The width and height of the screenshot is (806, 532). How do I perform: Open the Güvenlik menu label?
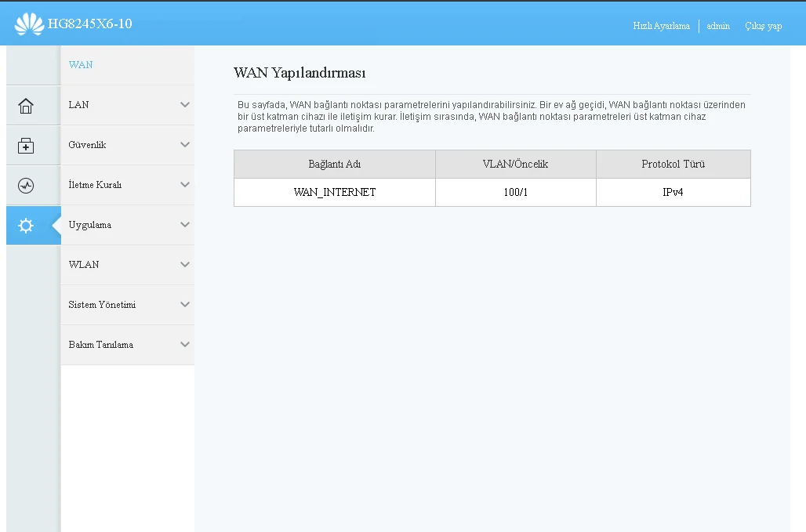[87, 145]
